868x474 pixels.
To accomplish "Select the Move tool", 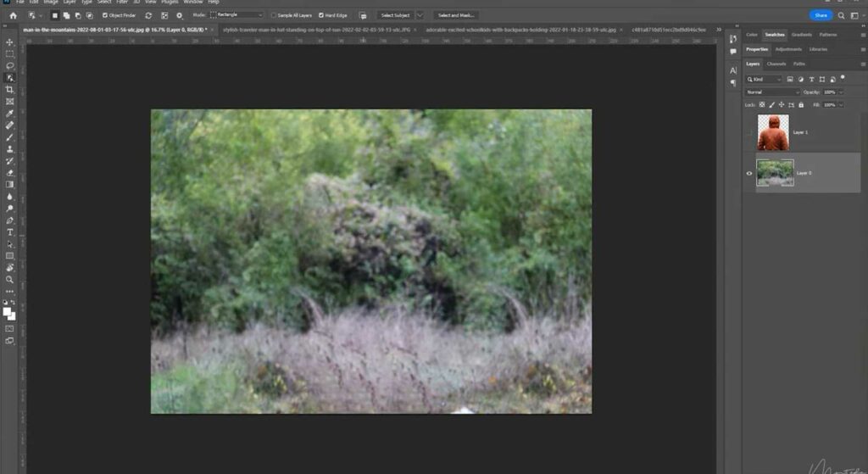I will 9,42.
